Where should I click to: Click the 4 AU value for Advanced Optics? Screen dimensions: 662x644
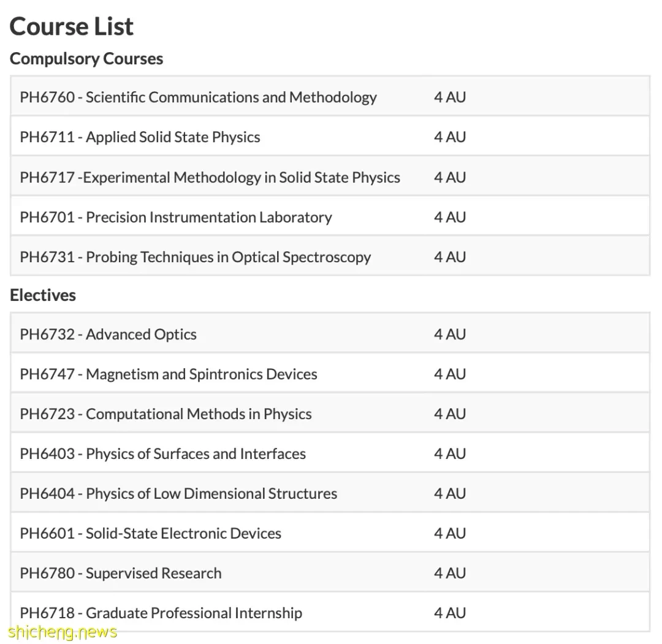(450, 334)
